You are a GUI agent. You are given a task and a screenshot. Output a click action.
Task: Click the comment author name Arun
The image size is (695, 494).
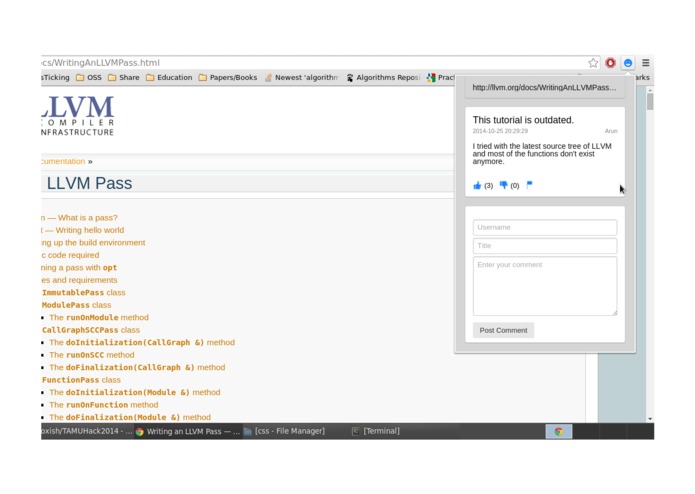(x=611, y=131)
